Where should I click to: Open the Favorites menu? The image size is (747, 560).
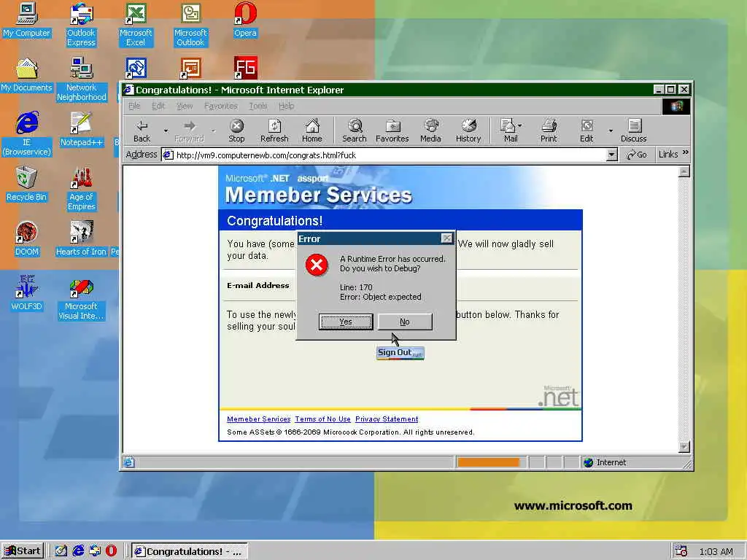coord(220,106)
